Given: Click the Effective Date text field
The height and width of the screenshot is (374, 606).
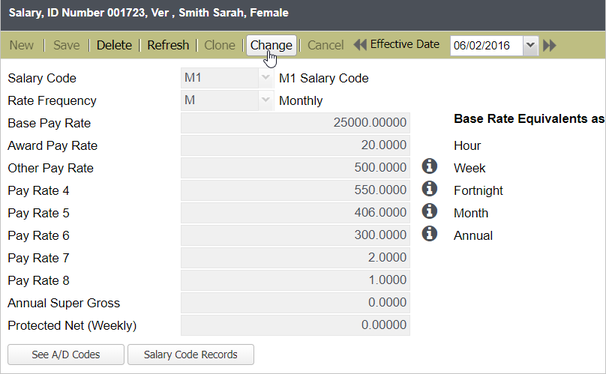Looking at the screenshot, I should [487, 45].
